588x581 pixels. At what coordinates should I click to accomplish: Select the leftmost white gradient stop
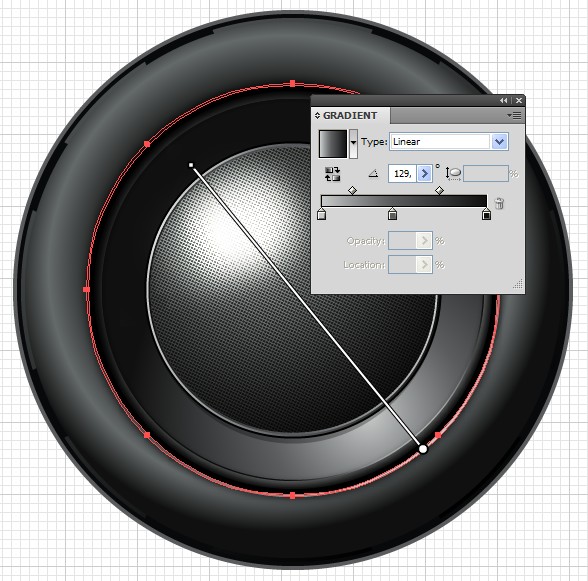click(x=321, y=214)
